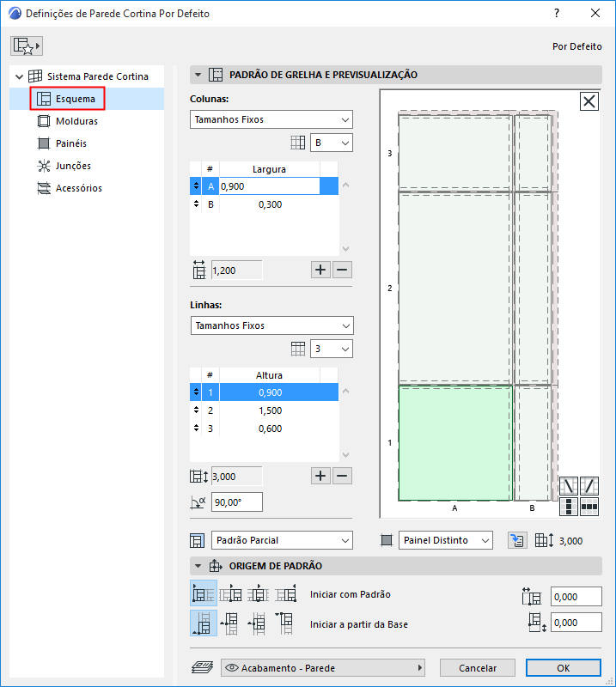Collapse the Origem de Padrão panel
616x687 pixels.
click(x=198, y=566)
